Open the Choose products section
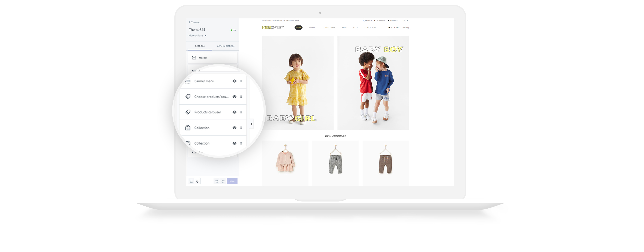Screen dimensions: 644x252 [x=213, y=97]
